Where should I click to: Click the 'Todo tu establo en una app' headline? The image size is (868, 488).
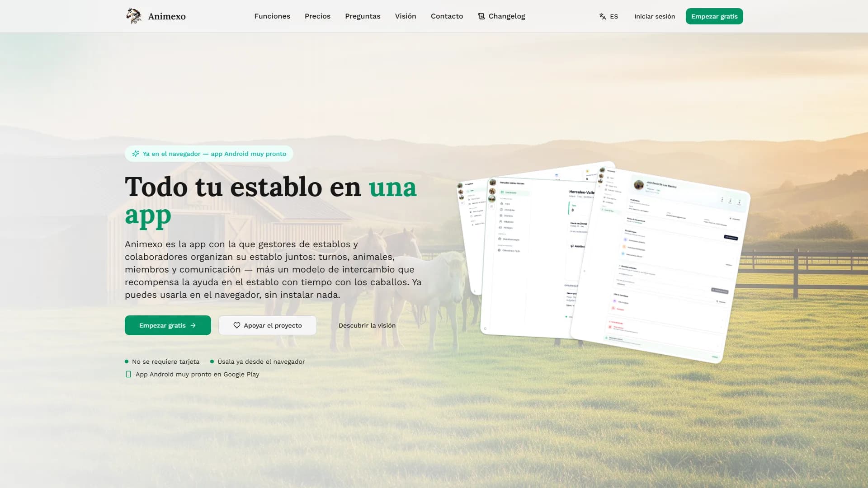pyautogui.click(x=271, y=201)
